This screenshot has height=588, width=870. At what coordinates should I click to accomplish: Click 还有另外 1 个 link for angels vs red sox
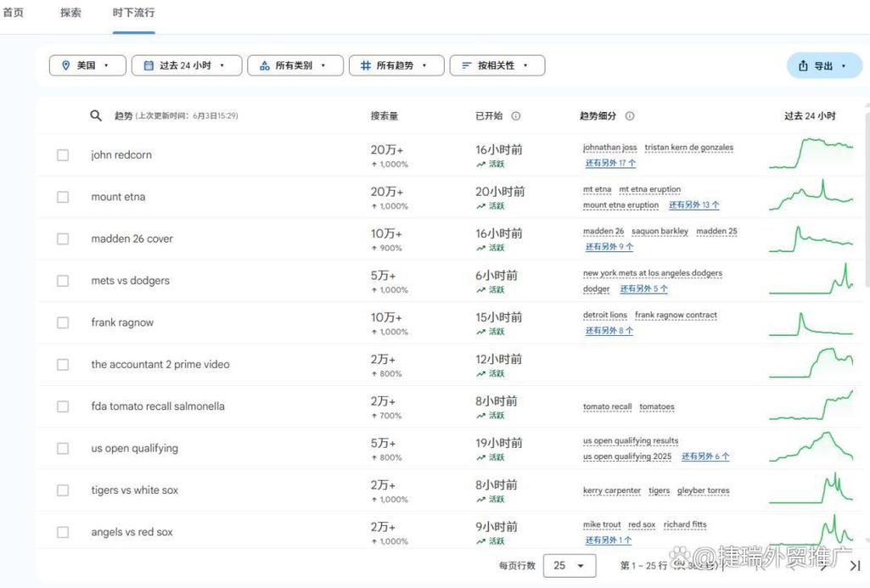click(x=609, y=540)
